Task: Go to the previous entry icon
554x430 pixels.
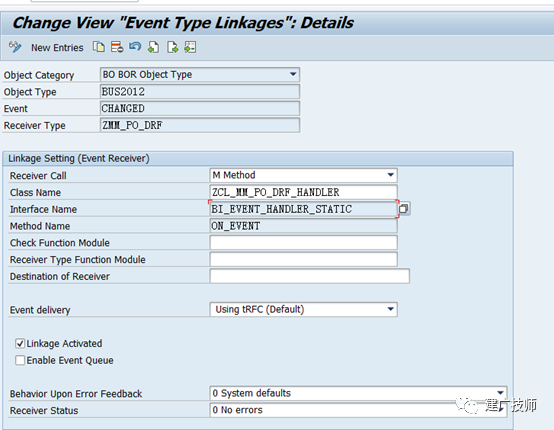Action: 154,47
